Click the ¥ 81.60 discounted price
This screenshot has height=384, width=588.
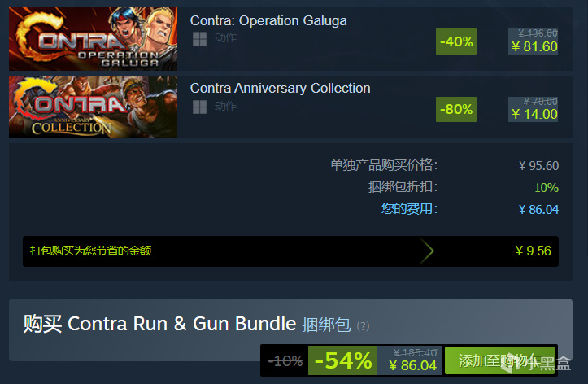click(534, 47)
